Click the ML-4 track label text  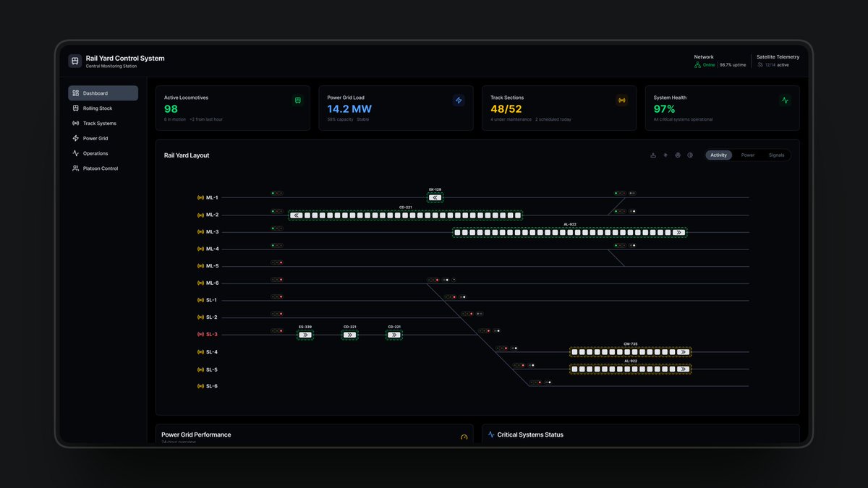click(x=212, y=249)
